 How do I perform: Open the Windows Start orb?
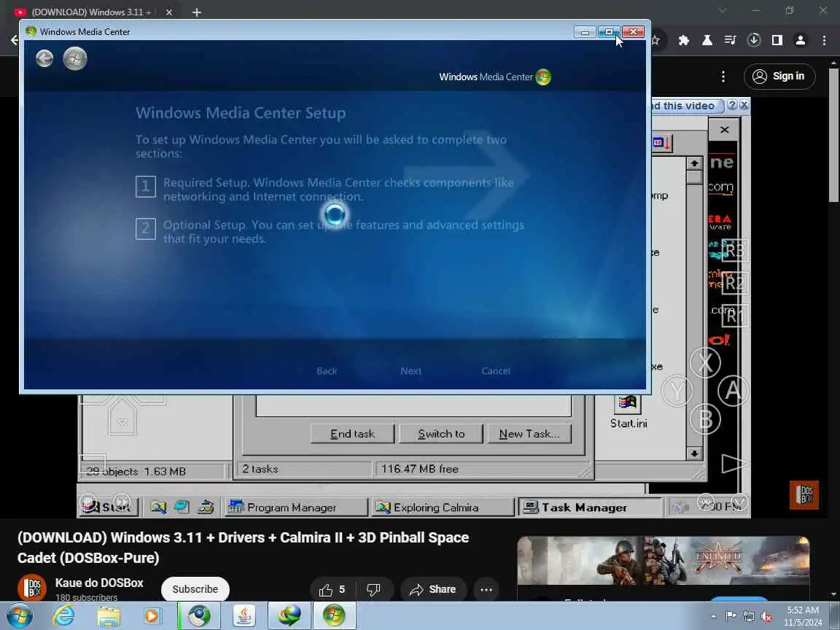[x=20, y=616]
